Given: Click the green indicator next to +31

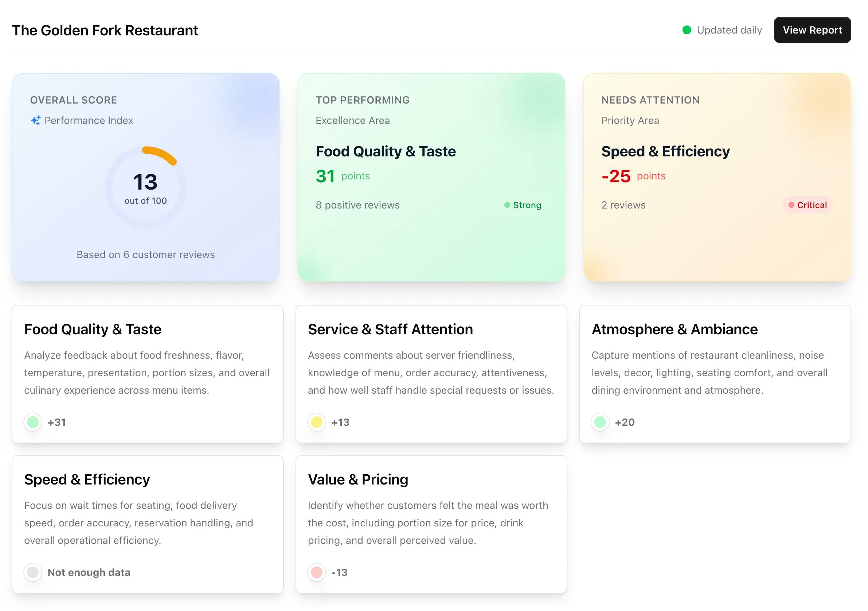Looking at the screenshot, I should pyautogui.click(x=33, y=422).
